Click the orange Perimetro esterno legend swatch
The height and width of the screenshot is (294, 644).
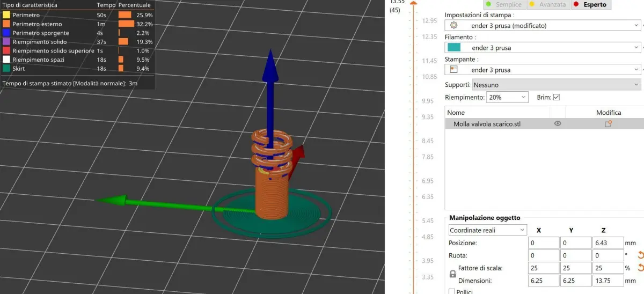click(x=6, y=24)
